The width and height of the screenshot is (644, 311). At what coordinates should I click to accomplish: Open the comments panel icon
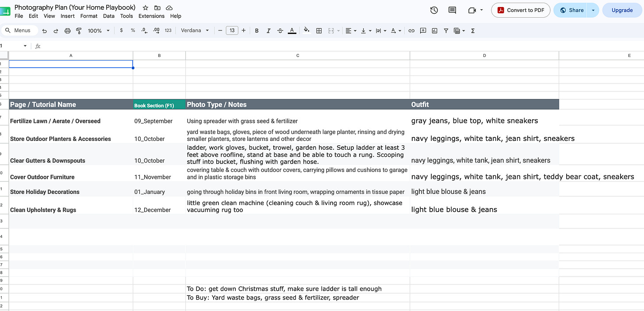click(452, 10)
